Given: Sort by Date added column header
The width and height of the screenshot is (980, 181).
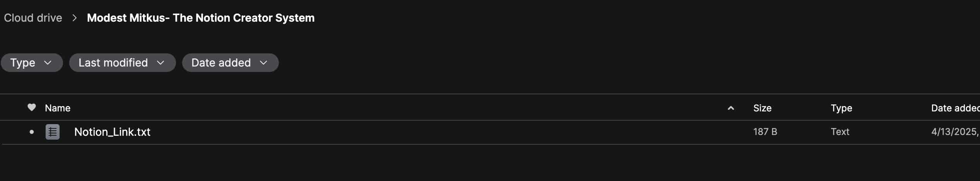Looking at the screenshot, I should click(954, 108).
